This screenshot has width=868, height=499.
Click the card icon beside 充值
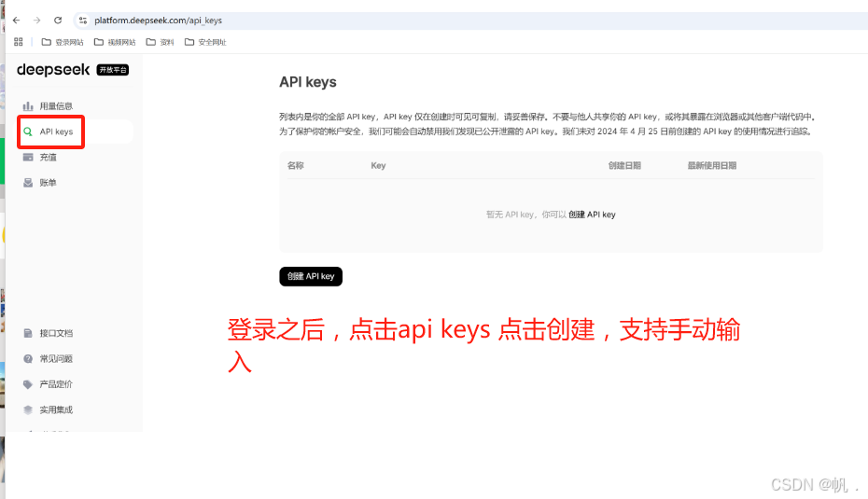tap(28, 157)
